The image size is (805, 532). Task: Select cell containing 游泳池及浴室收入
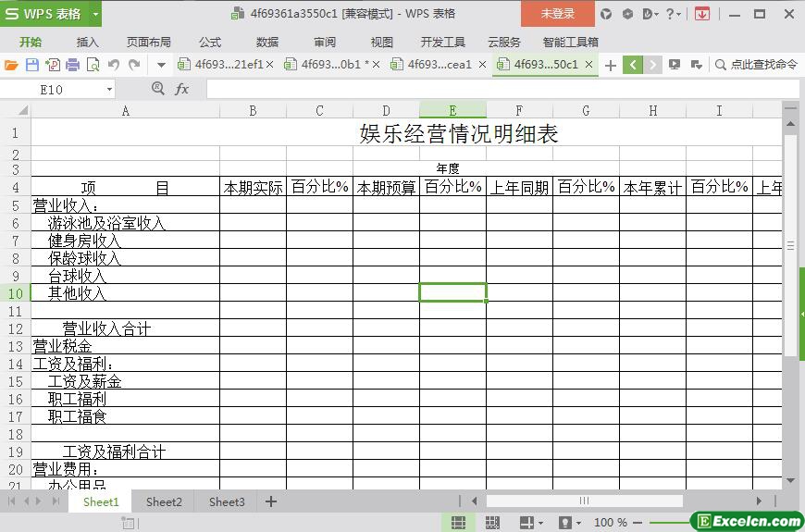[125, 223]
